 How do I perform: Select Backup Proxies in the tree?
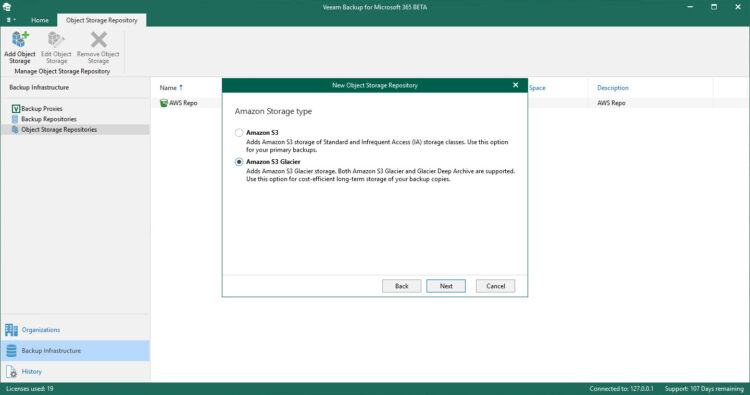pyautogui.click(x=42, y=109)
